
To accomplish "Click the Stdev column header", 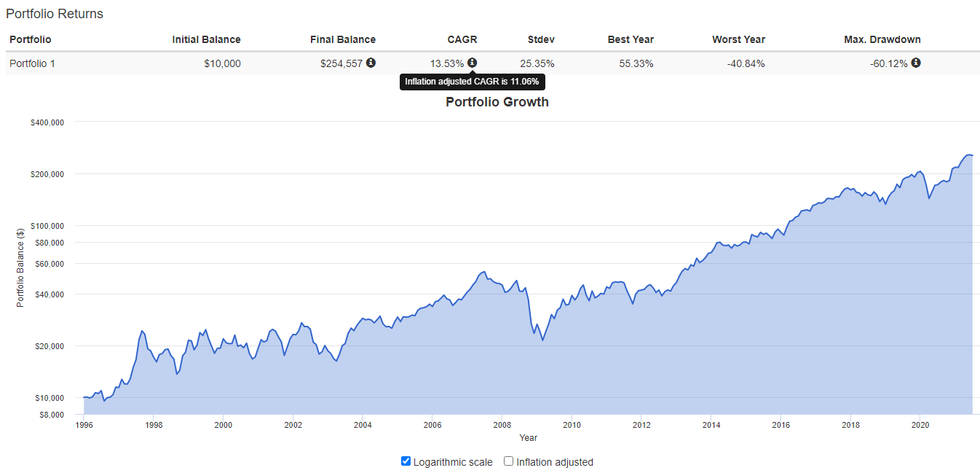I will coord(541,39).
